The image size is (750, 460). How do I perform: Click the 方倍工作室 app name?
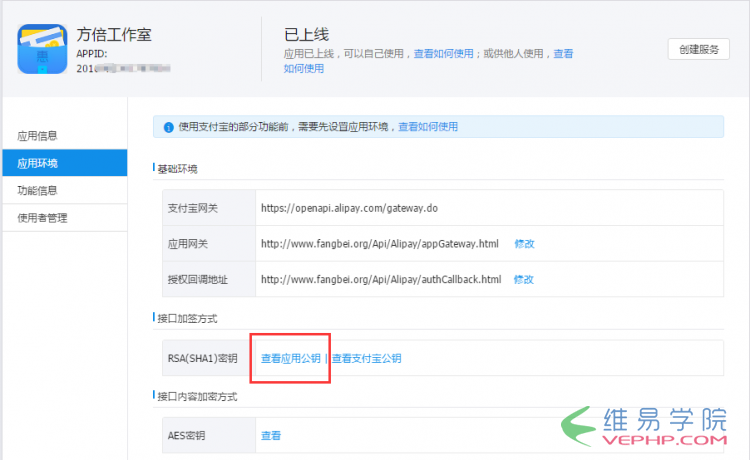pyautogui.click(x=114, y=34)
